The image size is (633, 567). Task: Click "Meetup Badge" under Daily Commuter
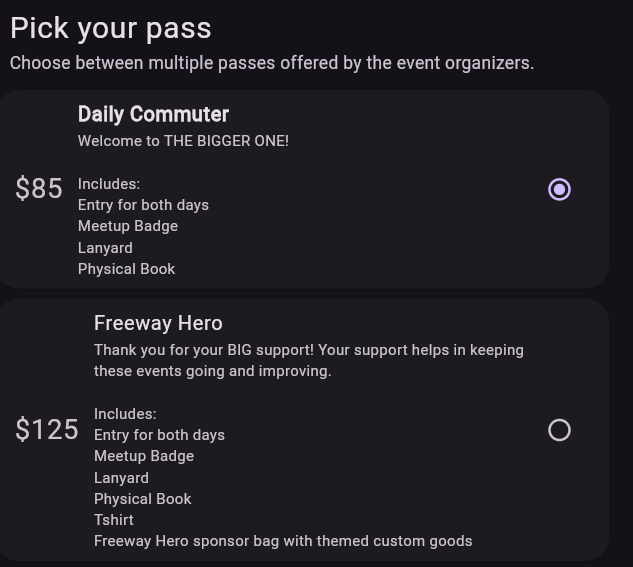pyautogui.click(x=128, y=226)
